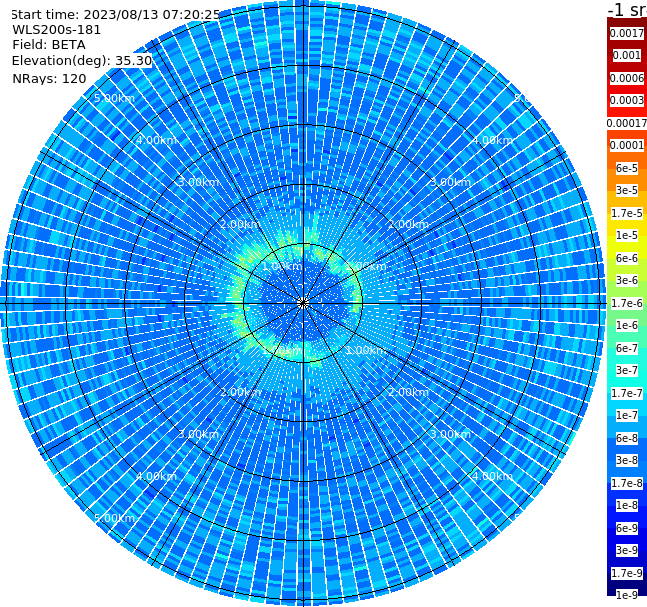The image size is (647, 607).
Task: Click the Start time 2023/08/13 07:20:25 text
Action: tap(115, 14)
